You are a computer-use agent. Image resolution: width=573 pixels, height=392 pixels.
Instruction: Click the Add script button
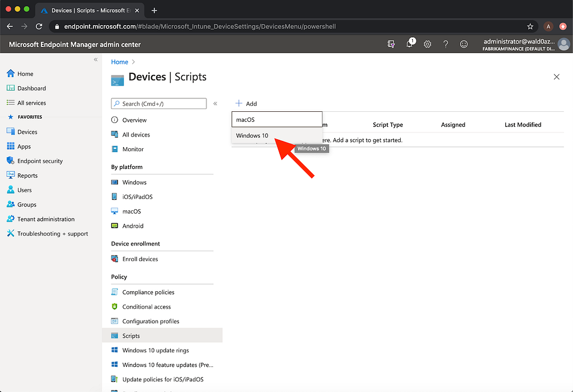click(x=246, y=103)
